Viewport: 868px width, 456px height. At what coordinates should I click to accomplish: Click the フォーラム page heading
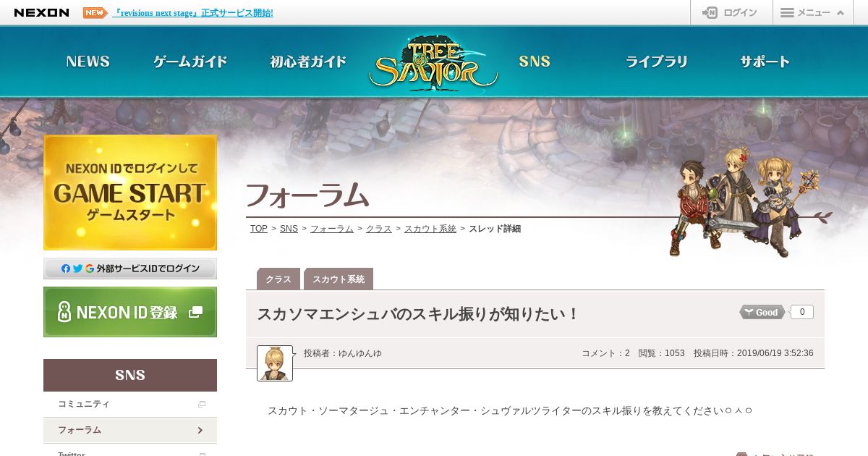pos(307,195)
